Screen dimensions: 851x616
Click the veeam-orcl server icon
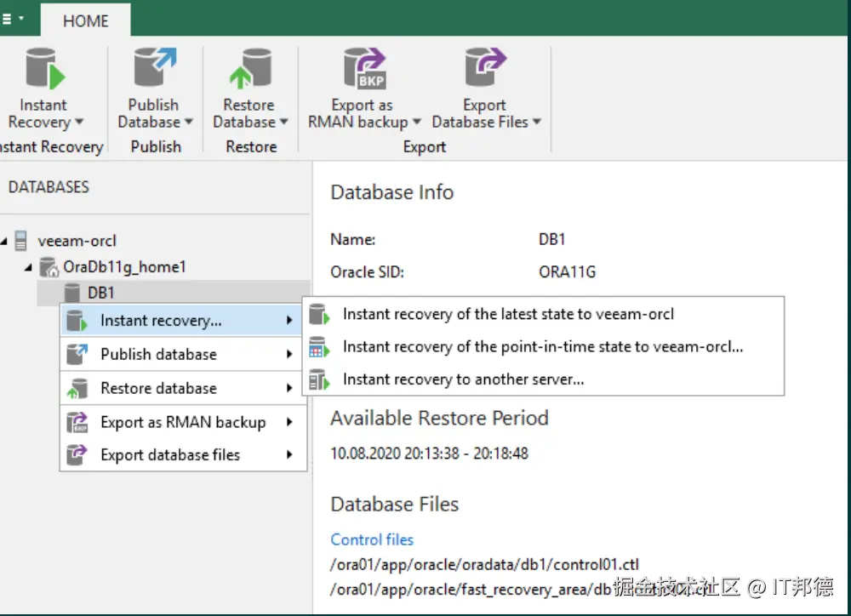pos(21,241)
